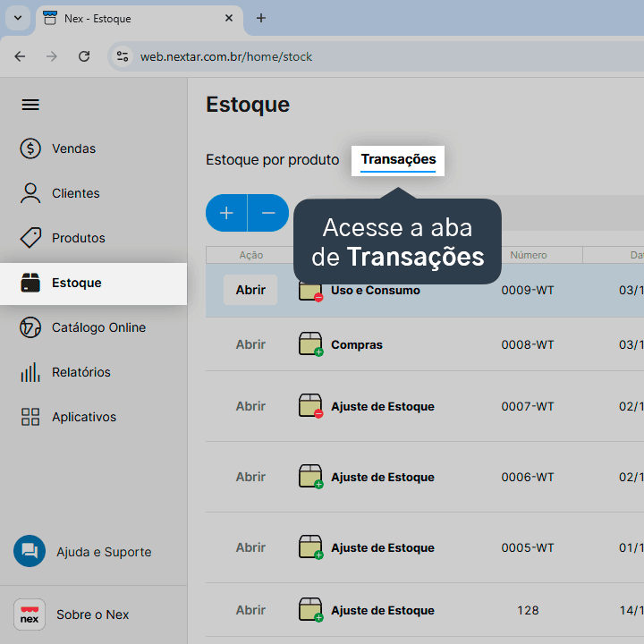Click the number 0007-WT
The image size is (644, 644).
pos(528,406)
